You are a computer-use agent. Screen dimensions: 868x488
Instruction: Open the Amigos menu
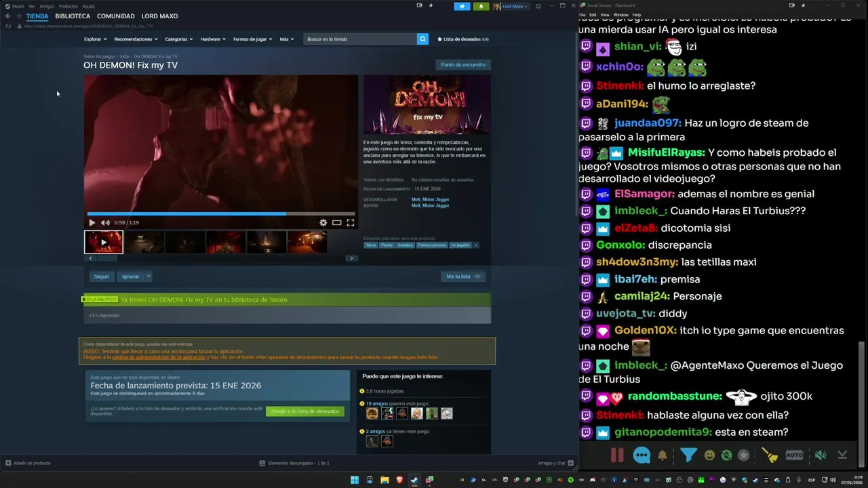click(x=47, y=6)
